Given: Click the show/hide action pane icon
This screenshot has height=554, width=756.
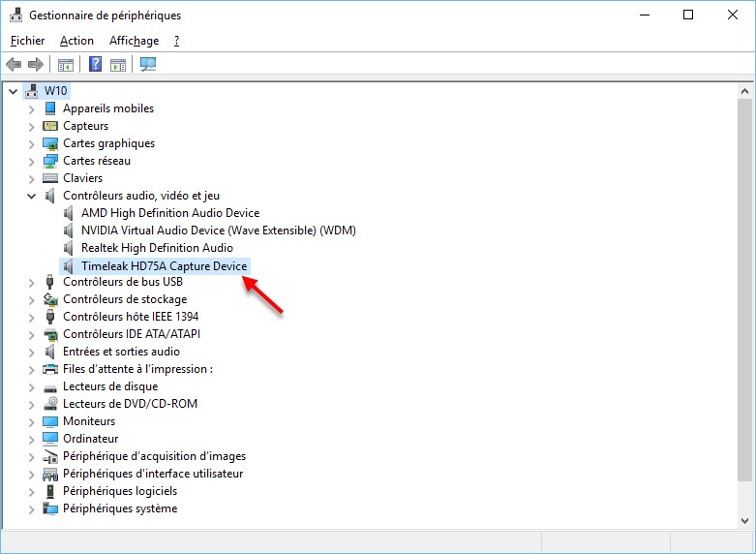Looking at the screenshot, I should [118, 65].
